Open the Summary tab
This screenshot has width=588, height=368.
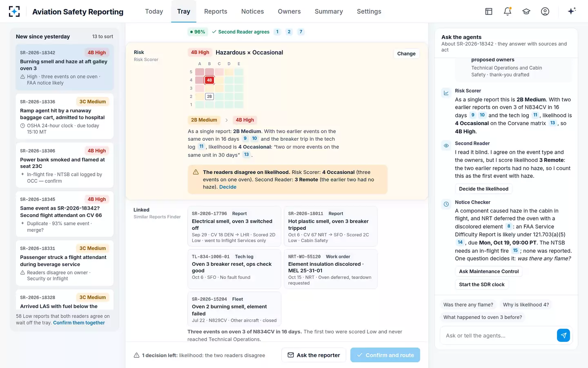pyautogui.click(x=329, y=11)
